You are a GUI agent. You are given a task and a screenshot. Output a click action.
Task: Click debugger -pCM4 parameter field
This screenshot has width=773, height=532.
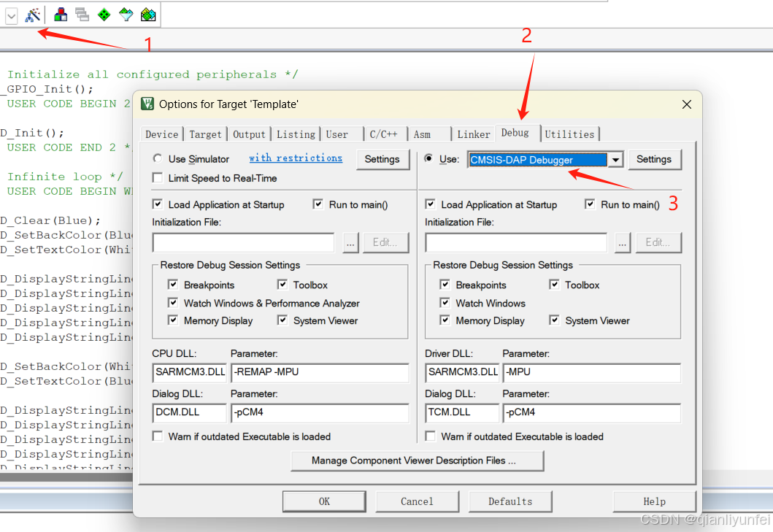(x=592, y=412)
